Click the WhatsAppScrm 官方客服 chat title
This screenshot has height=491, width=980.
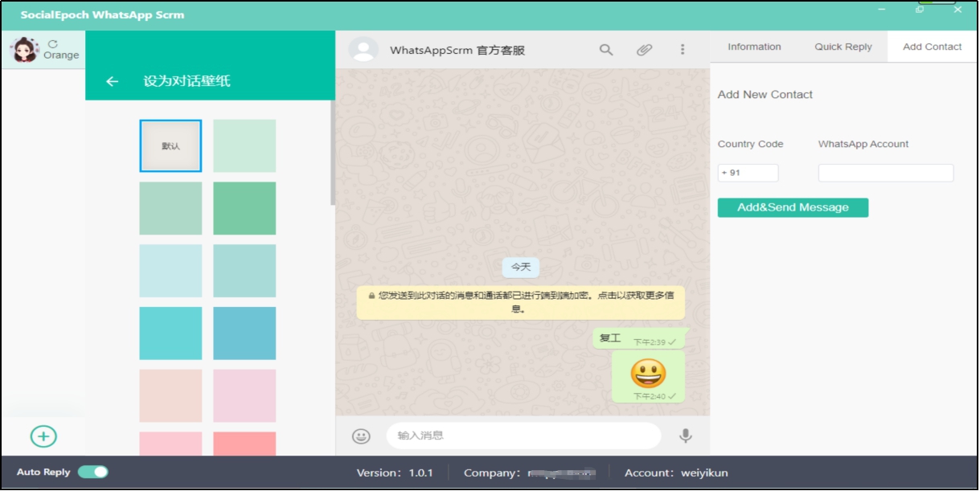coord(457,50)
